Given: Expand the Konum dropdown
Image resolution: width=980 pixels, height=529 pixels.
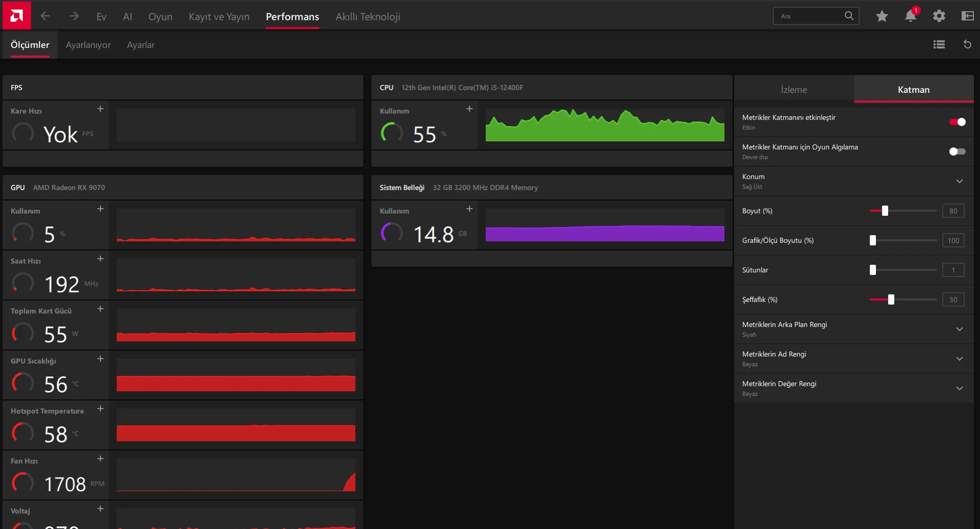Looking at the screenshot, I should pos(959,181).
